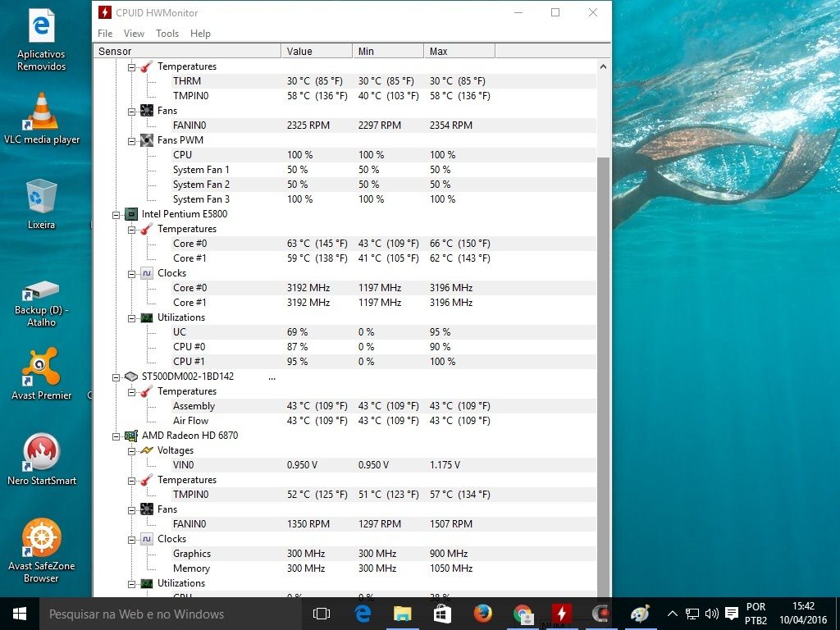
Task: Open the File menu in HWMonitor
Action: pos(105,33)
